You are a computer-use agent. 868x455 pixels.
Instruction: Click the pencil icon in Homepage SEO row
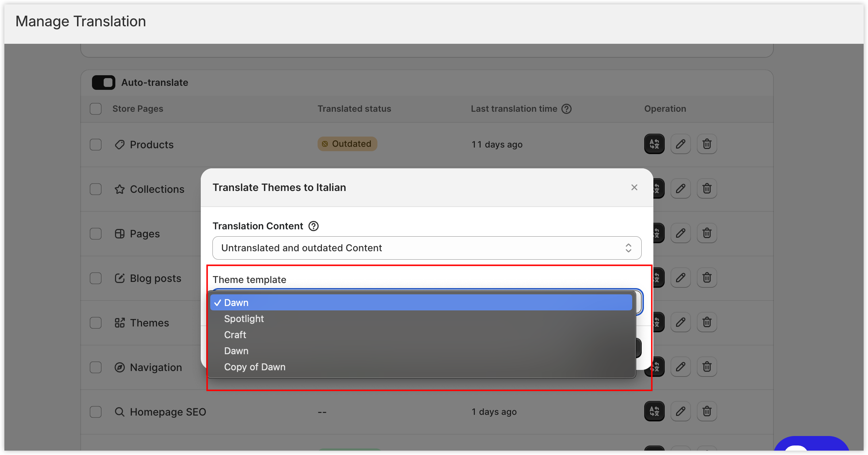[680, 411]
